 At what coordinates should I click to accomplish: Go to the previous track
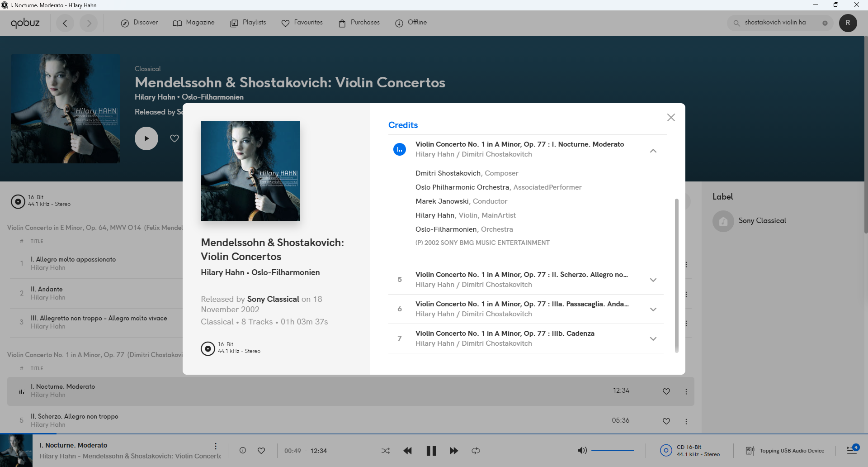click(x=407, y=451)
